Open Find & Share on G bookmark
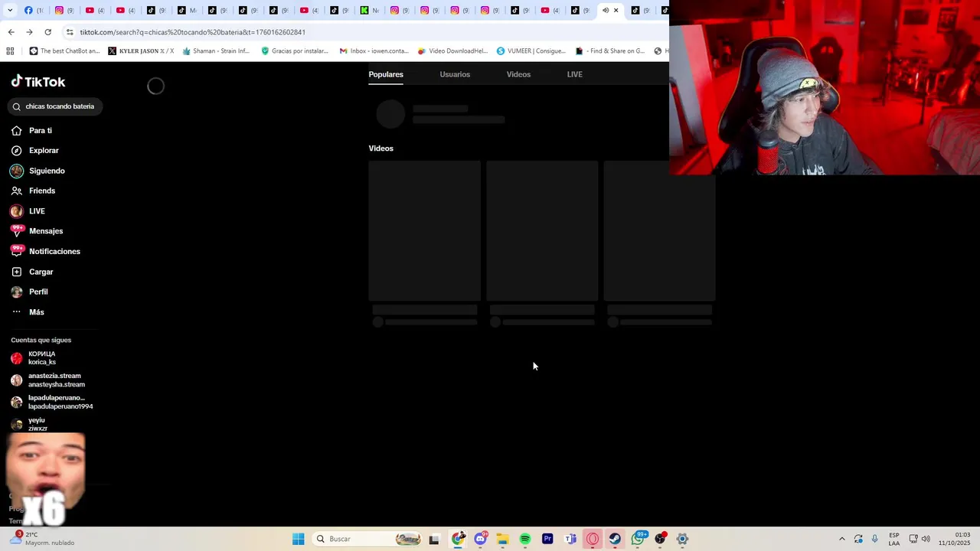The width and height of the screenshot is (980, 551). point(610,51)
